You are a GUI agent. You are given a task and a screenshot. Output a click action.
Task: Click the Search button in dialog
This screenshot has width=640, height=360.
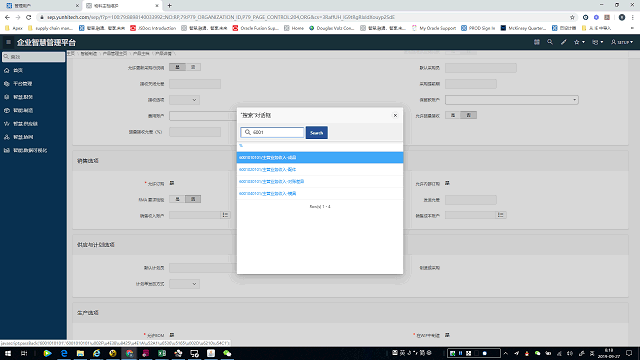[x=317, y=133]
